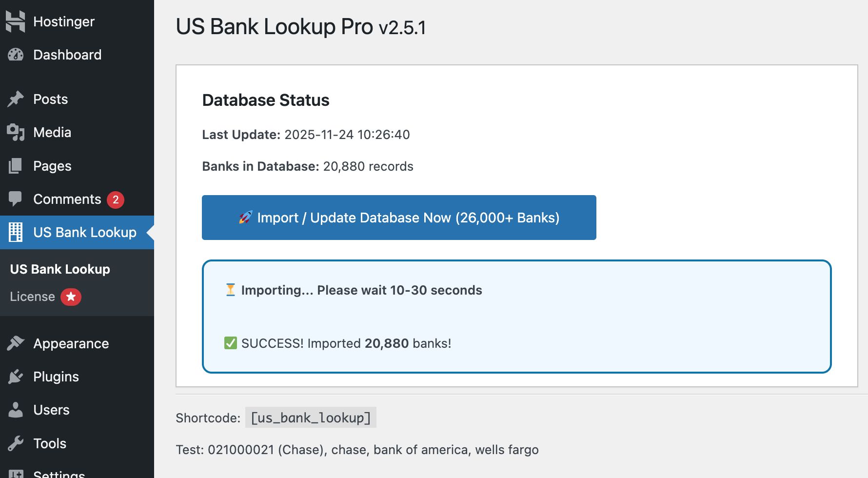Click the Dashboard gauge icon
Image resolution: width=868 pixels, height=478 pixels.
[x=15, y=55]
